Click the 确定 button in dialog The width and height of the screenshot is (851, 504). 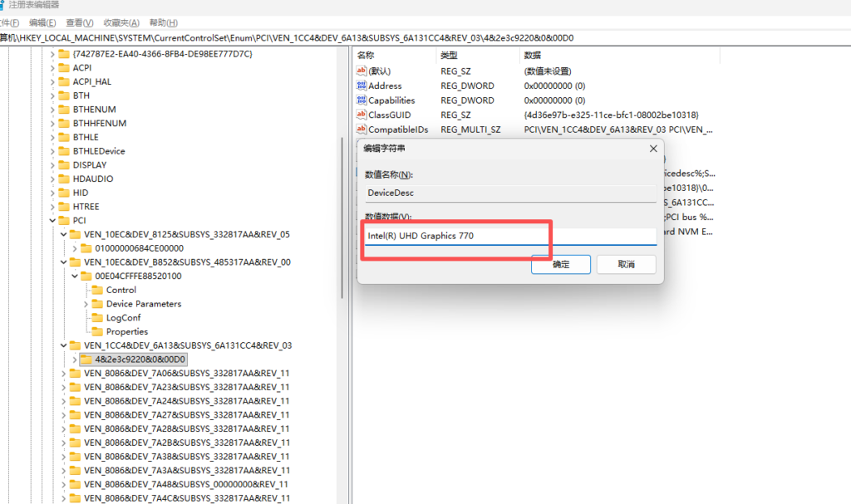pos(561,264)
